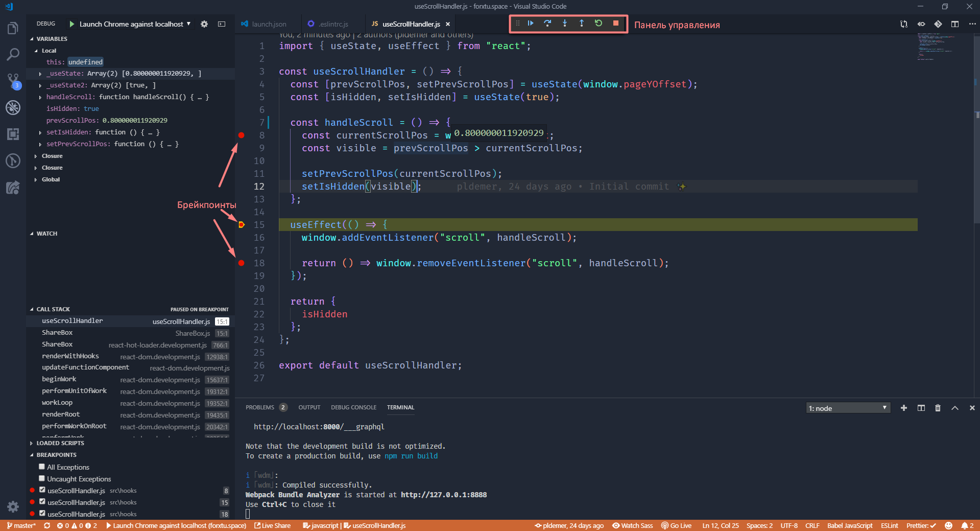Continue execution in debug toolbar
The height and width of the screenshot is (531, 980).
tap(531, 24)
